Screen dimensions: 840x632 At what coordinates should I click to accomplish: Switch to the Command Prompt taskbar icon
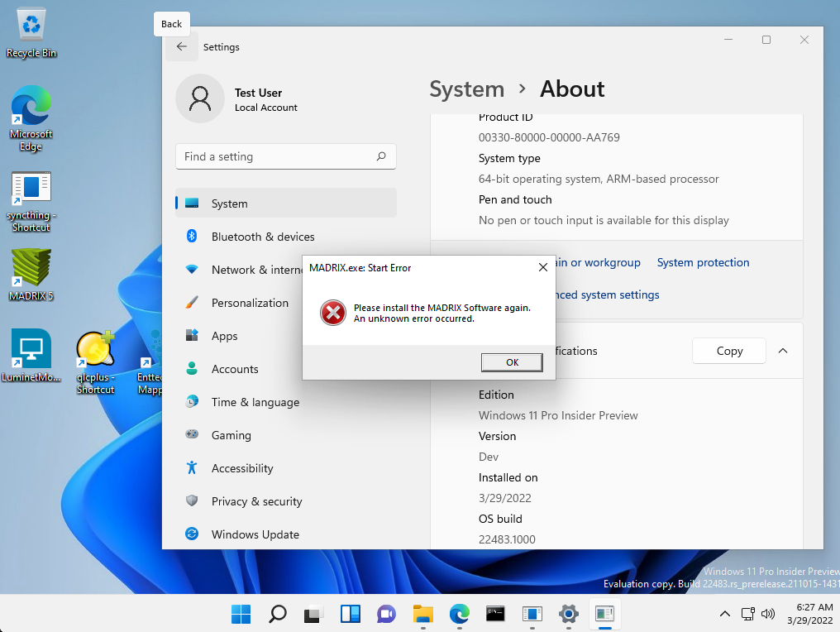point(495,614)
